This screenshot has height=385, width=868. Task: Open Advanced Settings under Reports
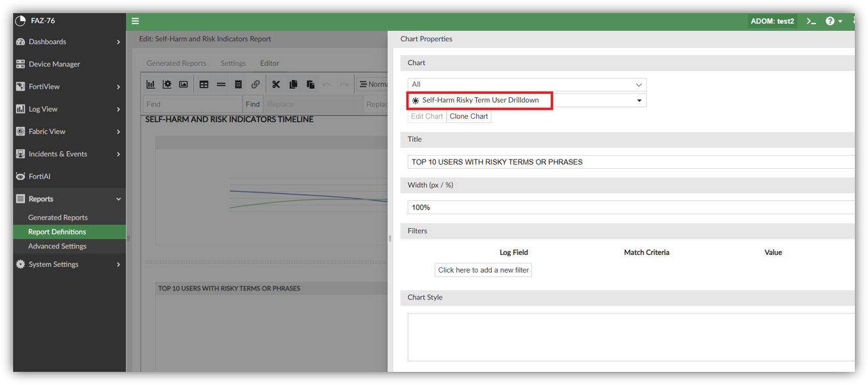57,246
